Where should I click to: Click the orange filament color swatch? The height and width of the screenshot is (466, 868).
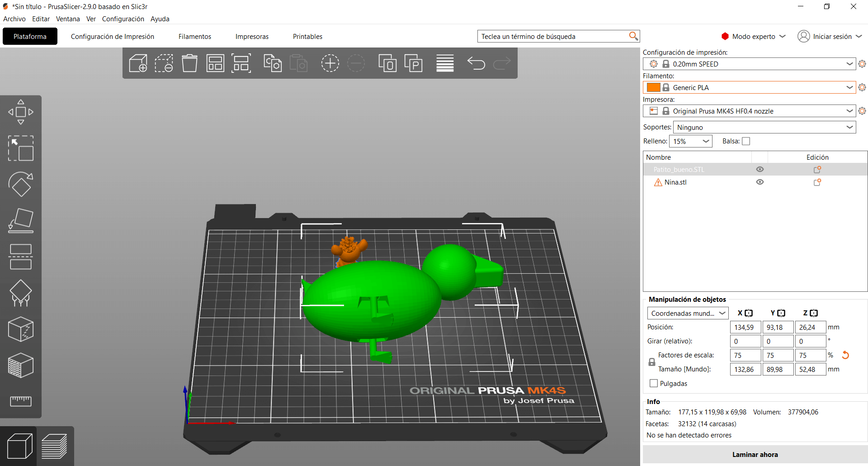coord(654,87)
